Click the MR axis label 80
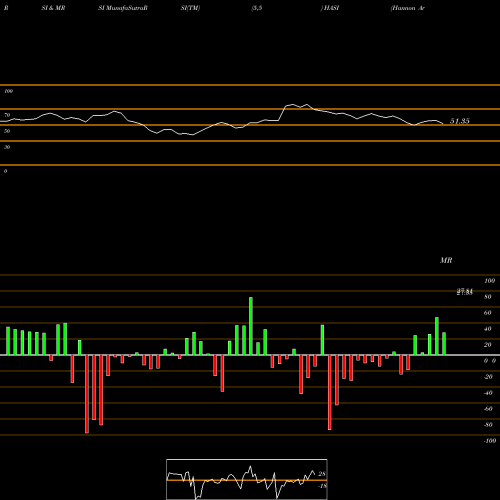 pos(488,297)
